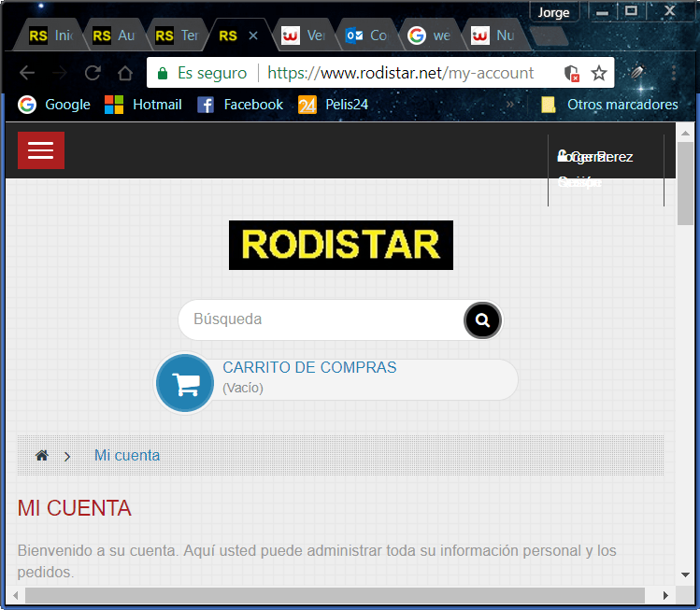The width and height of the screenshot is (700, 610).
Task: Close the active RS tab
Action: coord(253,35)
